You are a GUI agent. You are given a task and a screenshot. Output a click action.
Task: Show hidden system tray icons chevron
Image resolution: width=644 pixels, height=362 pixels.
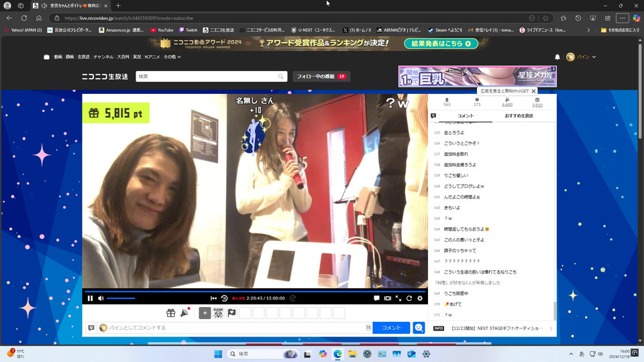(x=571, y=354)
